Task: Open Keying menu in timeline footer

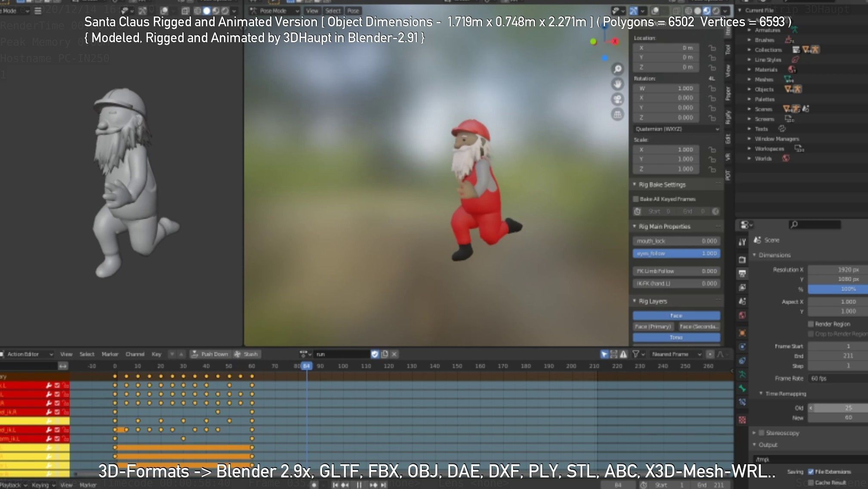Action: pyautogui.click(x=43, y=485)
